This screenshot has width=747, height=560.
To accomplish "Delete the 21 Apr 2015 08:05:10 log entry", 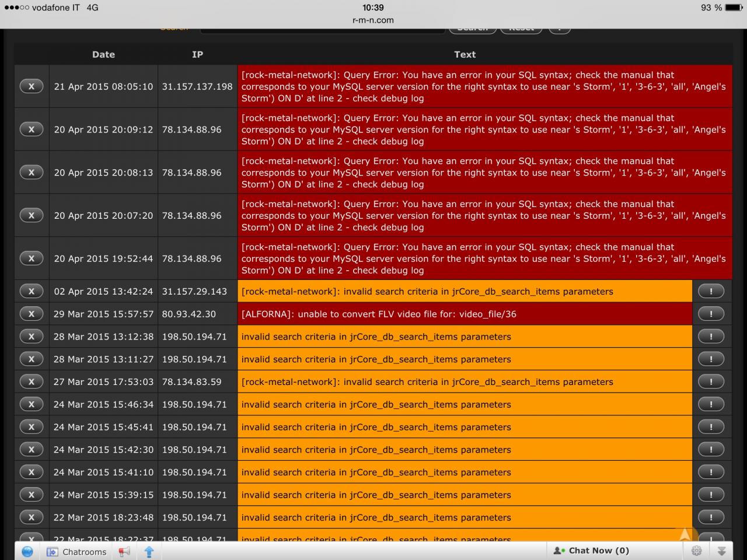I will coord(32,86).
